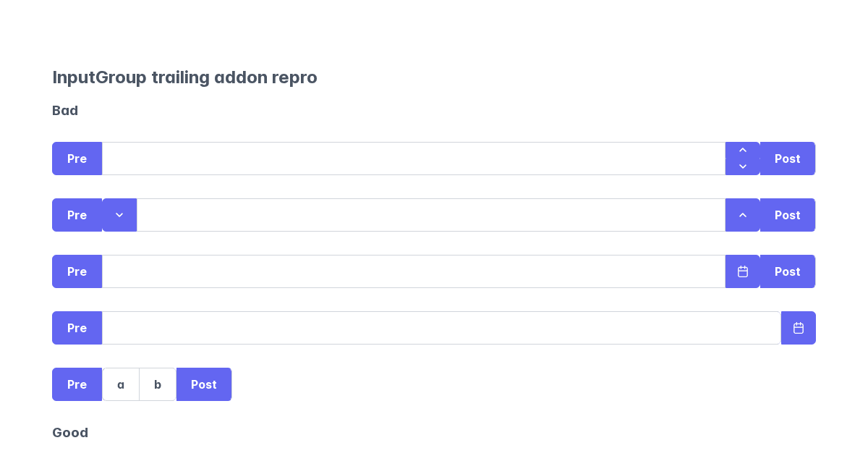
Task: Click the Post addon in second row
Action: 788,215
